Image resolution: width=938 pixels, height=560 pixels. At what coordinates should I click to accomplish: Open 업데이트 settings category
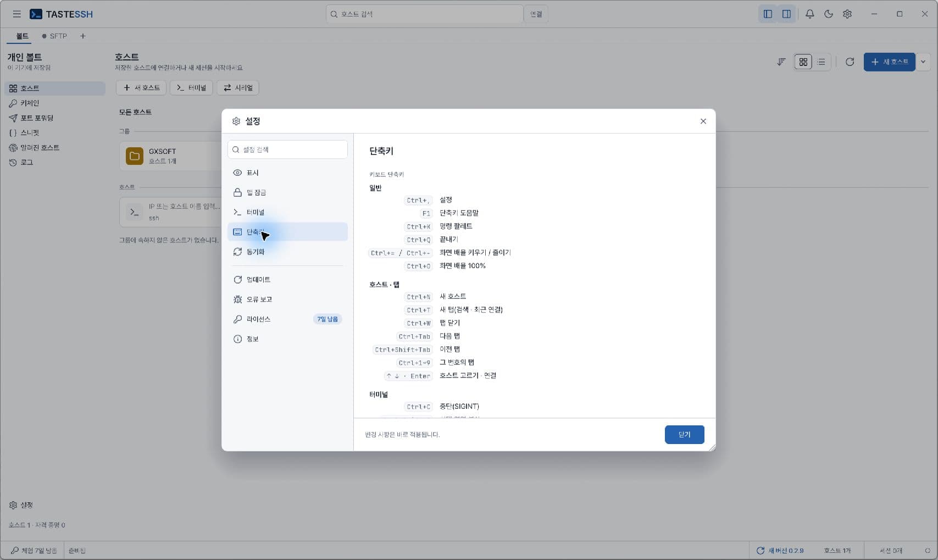click(287, 280)
